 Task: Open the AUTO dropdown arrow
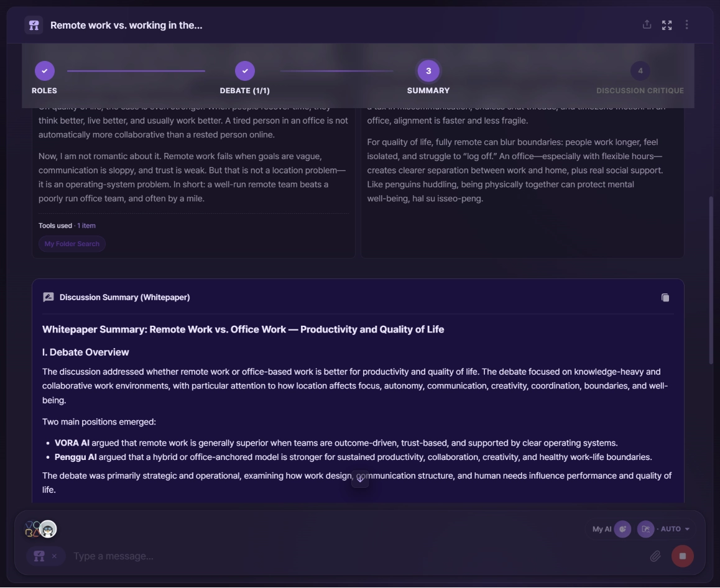pos(687,529)
